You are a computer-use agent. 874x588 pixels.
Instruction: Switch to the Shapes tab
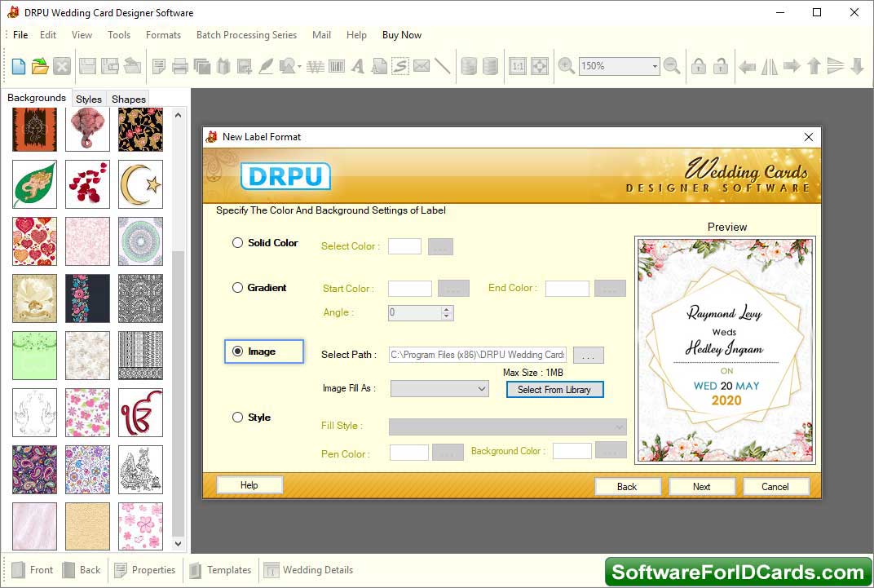coord(128,99)
